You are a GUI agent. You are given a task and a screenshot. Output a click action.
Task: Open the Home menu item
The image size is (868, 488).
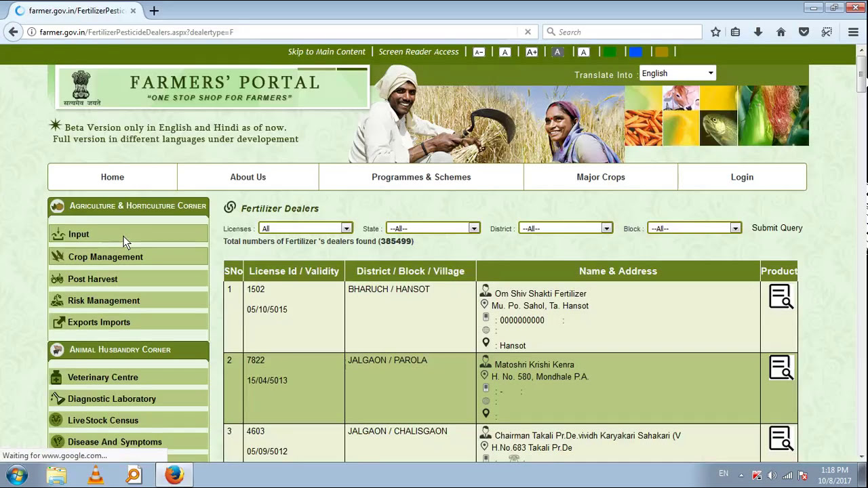coord(113,177)
